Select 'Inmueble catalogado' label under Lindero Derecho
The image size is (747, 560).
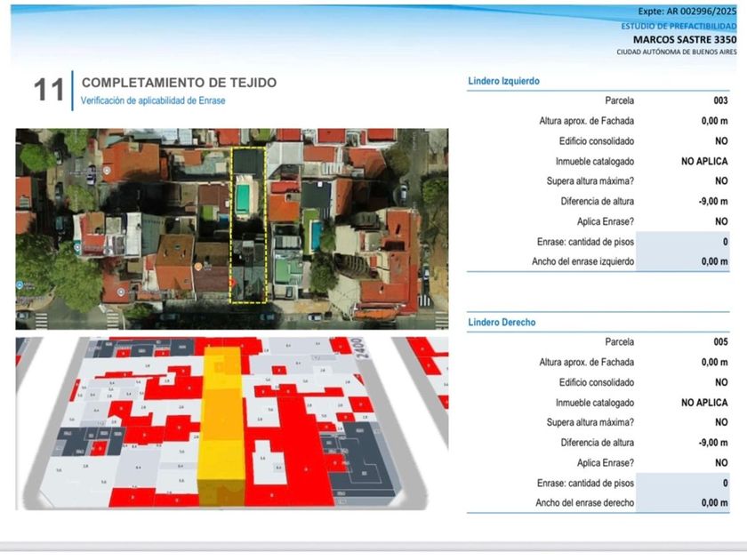595,403
